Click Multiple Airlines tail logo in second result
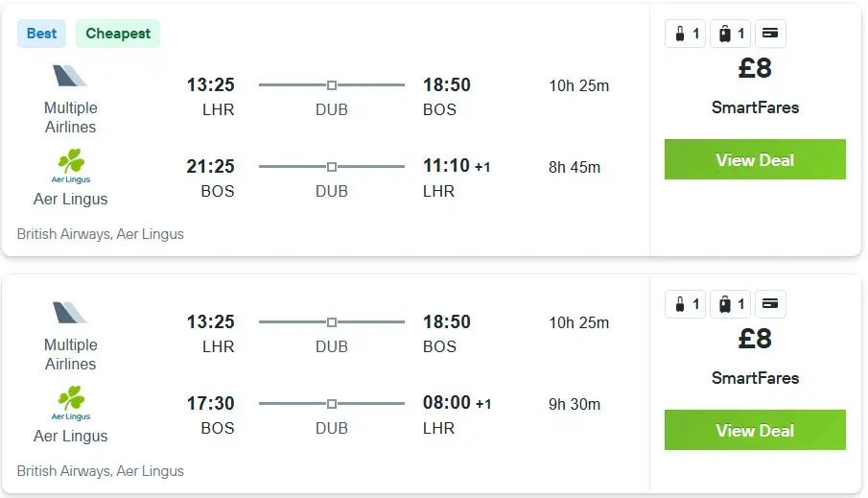The image size is (868, 498). point(70,313)
